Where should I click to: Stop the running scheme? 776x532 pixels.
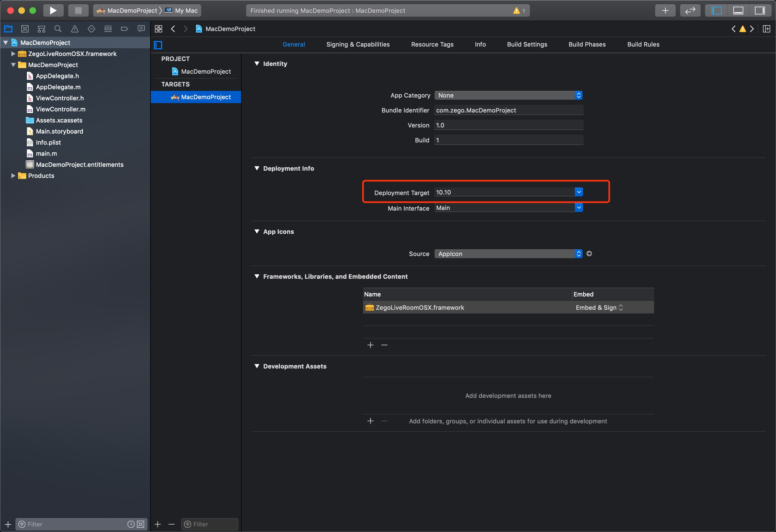coord(78,10)
